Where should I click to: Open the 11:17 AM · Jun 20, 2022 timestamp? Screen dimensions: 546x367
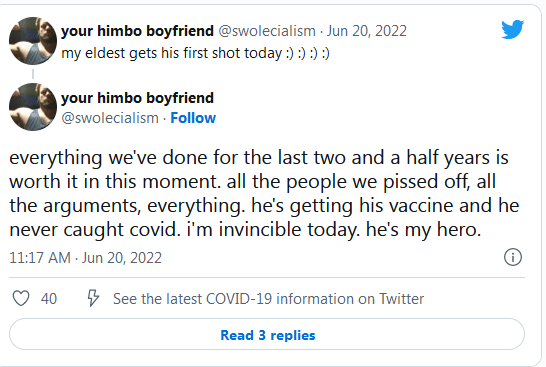85,258
